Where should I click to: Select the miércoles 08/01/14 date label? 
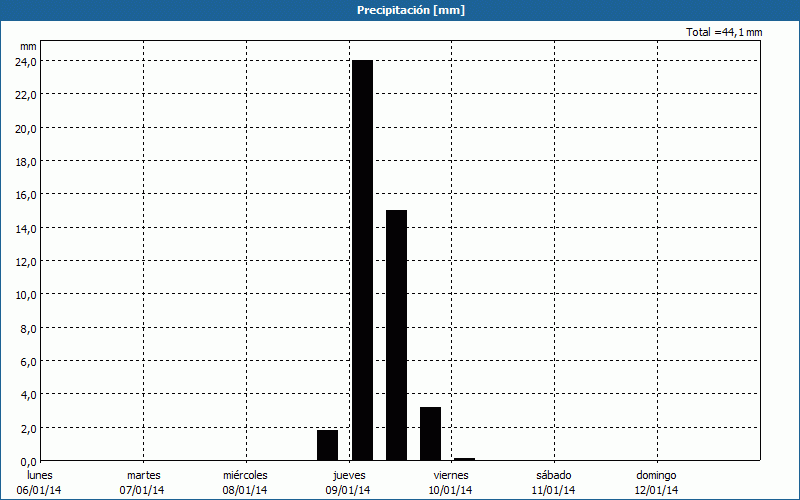[x=245, y=482]
